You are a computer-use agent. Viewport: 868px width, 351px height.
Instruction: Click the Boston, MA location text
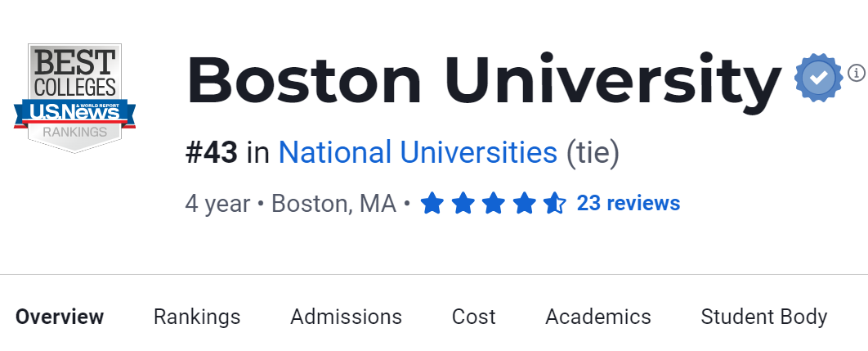333,203
